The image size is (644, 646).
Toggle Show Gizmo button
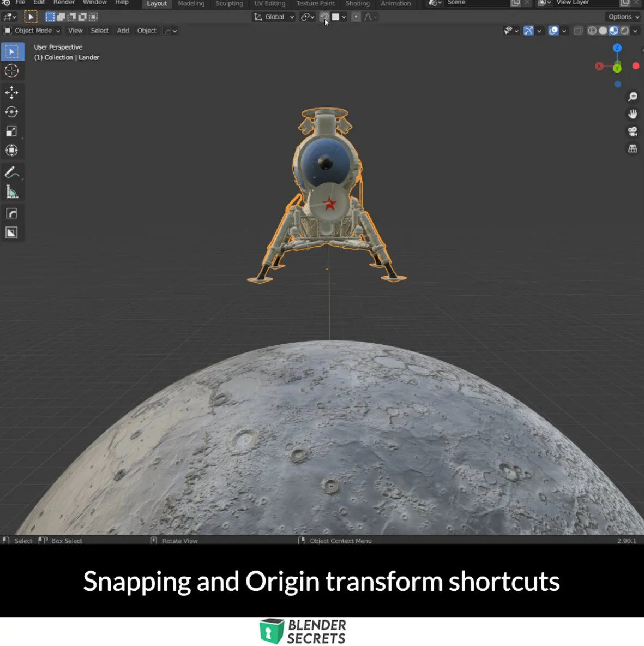coord(528,31)
